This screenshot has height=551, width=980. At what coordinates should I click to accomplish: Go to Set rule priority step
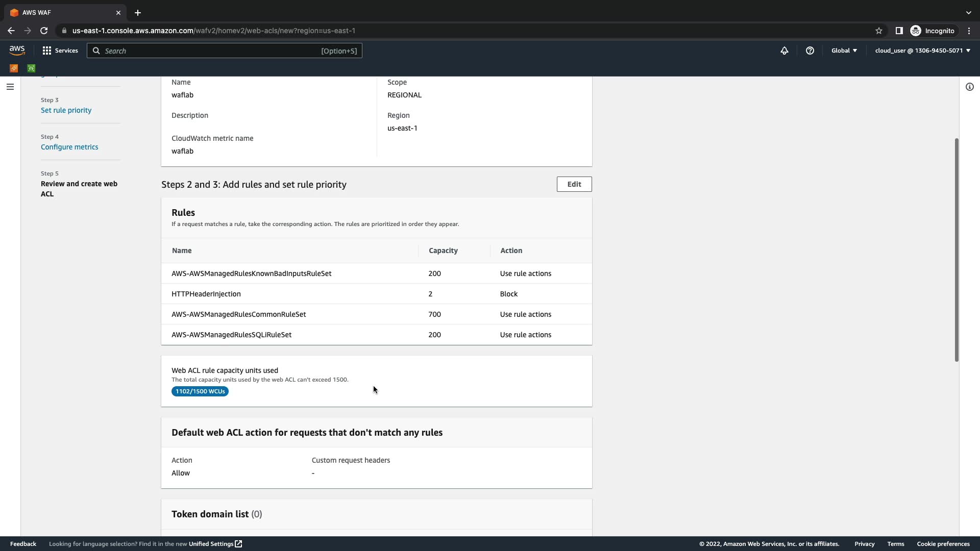click(66, 110)
